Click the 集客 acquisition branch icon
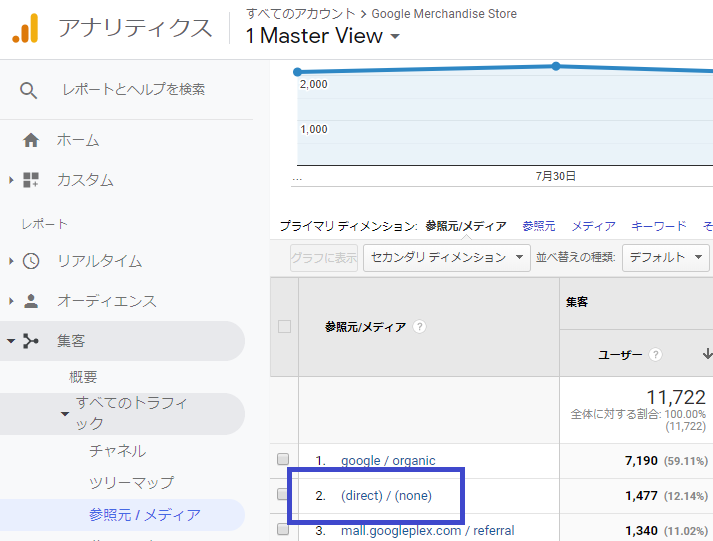The image size is (713, 541). (x=31, y=341)
